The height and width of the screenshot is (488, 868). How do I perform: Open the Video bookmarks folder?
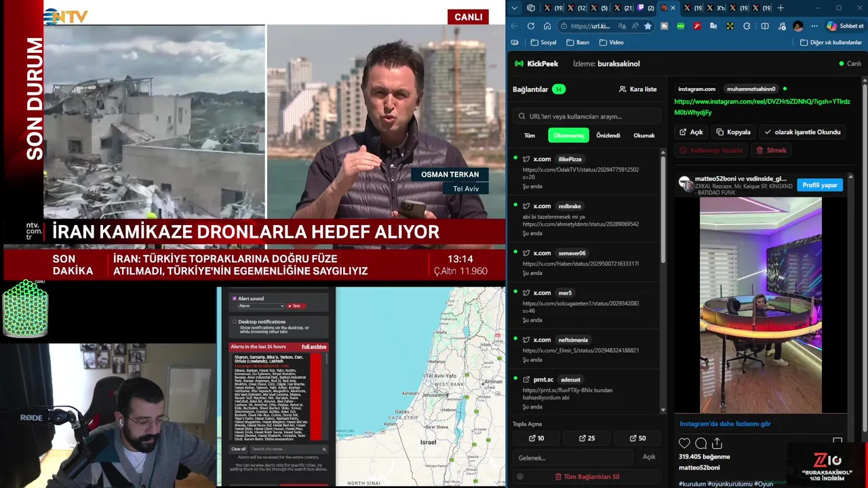click(x=612, y=42)
